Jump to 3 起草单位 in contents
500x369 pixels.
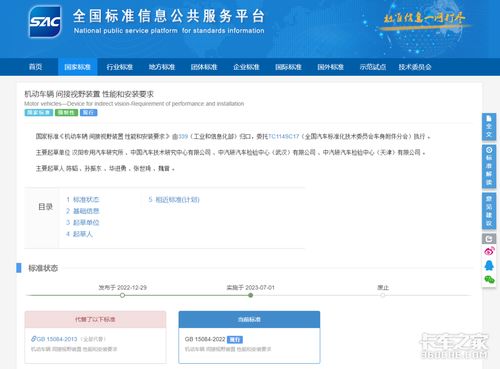coord(83,222)
